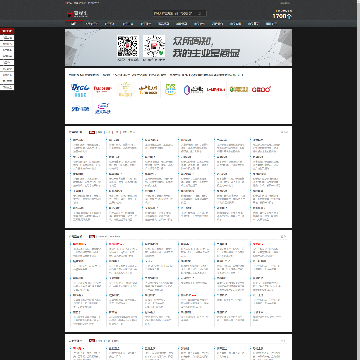Click the banner with Chinese slogan text
The height and width of the screenshot is (360, 360).
pyautogui.click(x=178, y=47)
